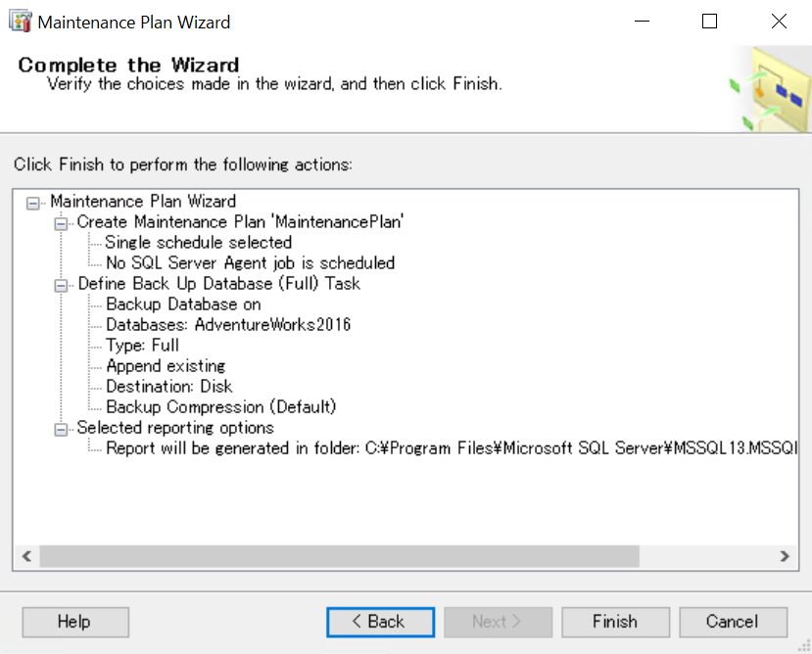
Task: Click the horizontal scrollbar right arrow
Action: (x=785, y=556)
